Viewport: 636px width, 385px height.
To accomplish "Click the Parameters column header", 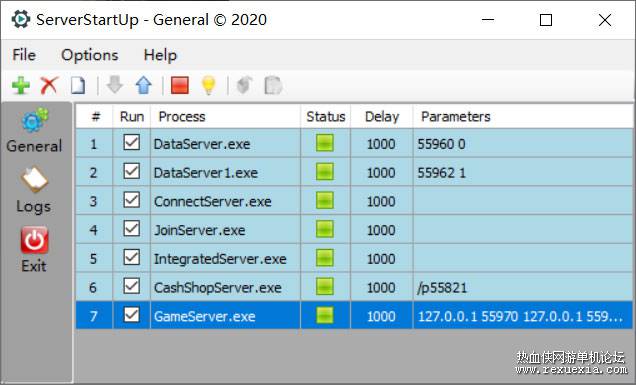I will [x=523, y=117].
